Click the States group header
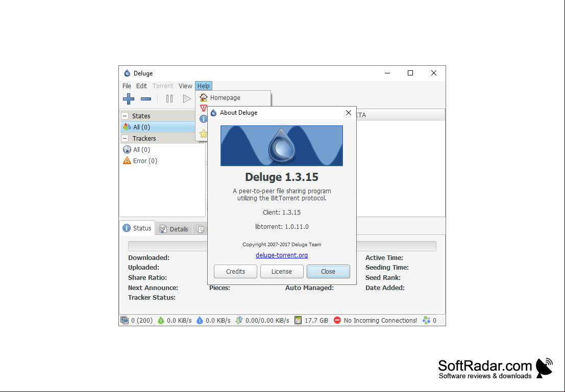 tap(159, 116)
